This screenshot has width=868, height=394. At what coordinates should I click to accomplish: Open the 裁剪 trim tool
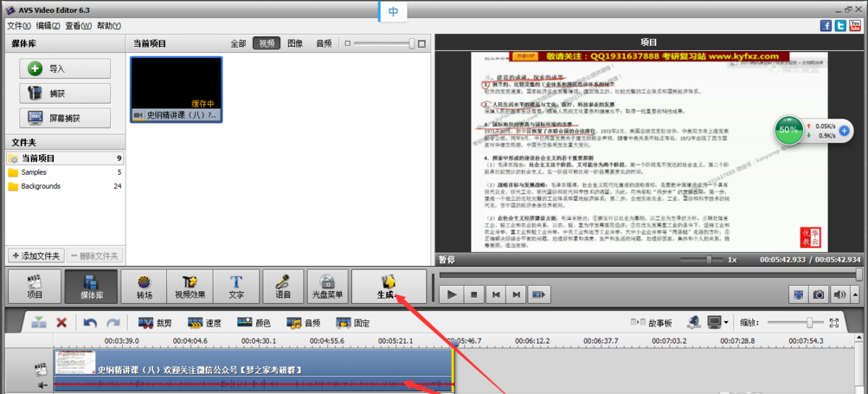pos(155,322)
